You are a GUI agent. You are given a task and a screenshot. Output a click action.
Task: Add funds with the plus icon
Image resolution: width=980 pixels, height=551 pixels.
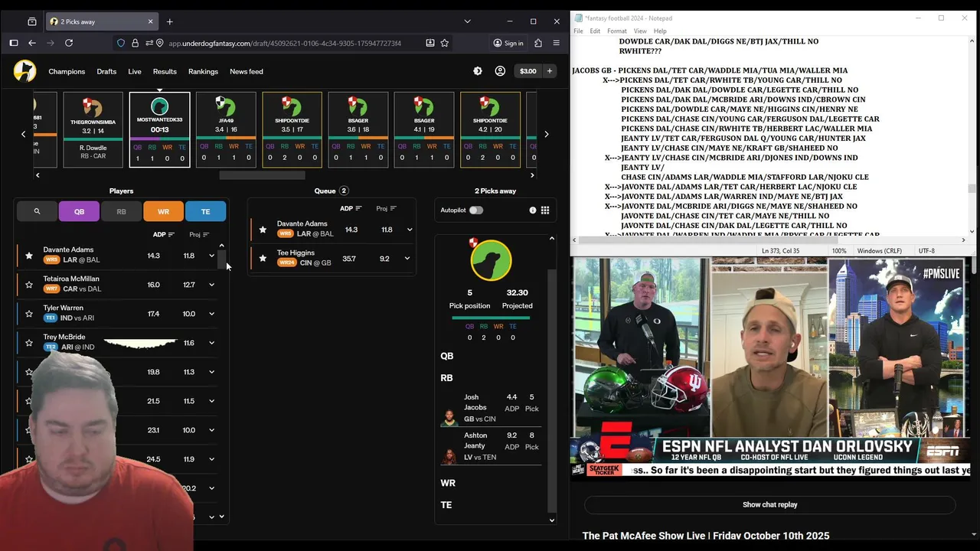pyautogui.click(x=549, y=71)
